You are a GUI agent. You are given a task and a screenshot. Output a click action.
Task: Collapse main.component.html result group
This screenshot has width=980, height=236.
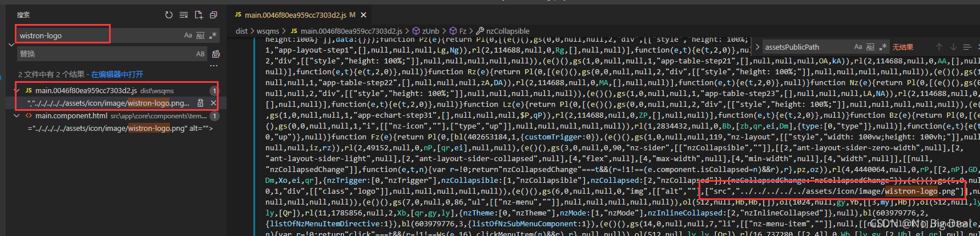[x=17, y=115]
